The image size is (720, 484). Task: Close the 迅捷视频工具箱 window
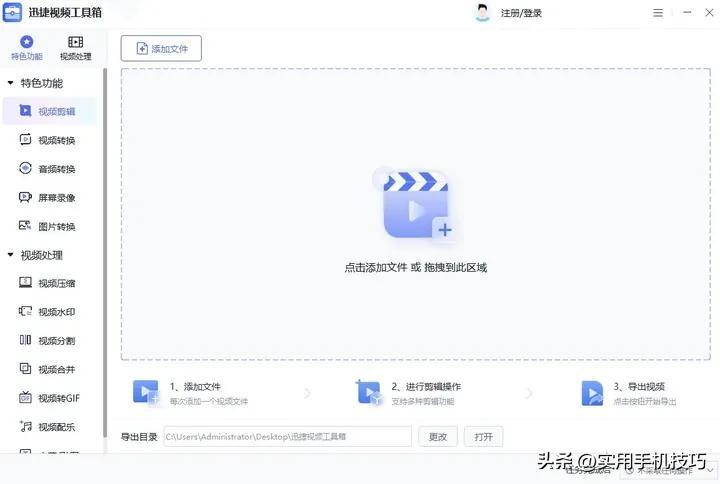click(709, 13)
